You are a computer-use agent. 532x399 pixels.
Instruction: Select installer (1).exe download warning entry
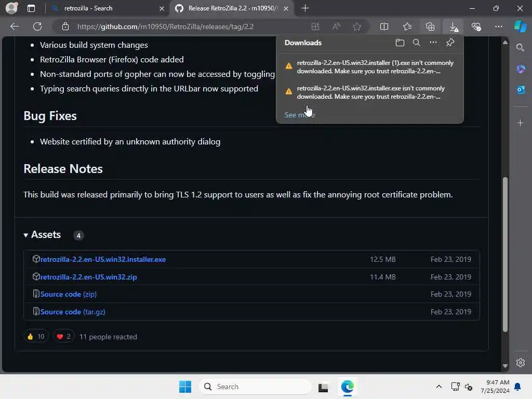[370, 67]
